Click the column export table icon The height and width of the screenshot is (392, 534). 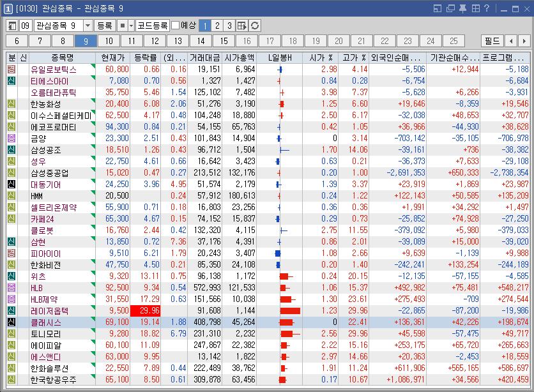(242, 26)
